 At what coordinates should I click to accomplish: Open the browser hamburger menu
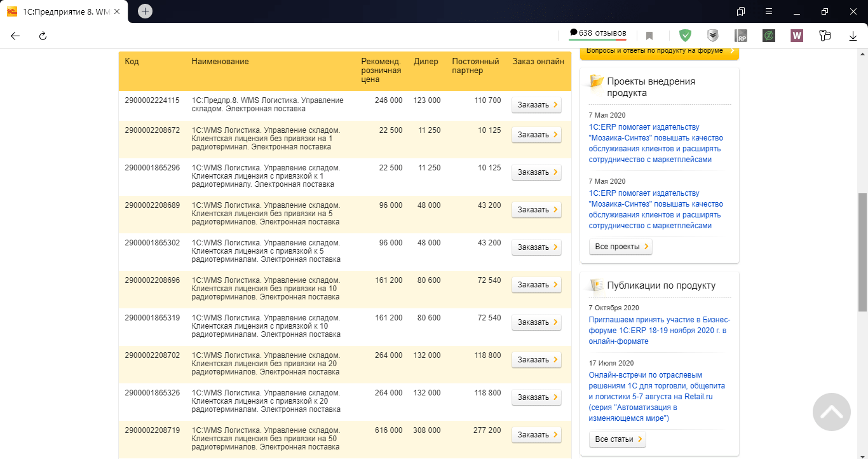[769, 11]
